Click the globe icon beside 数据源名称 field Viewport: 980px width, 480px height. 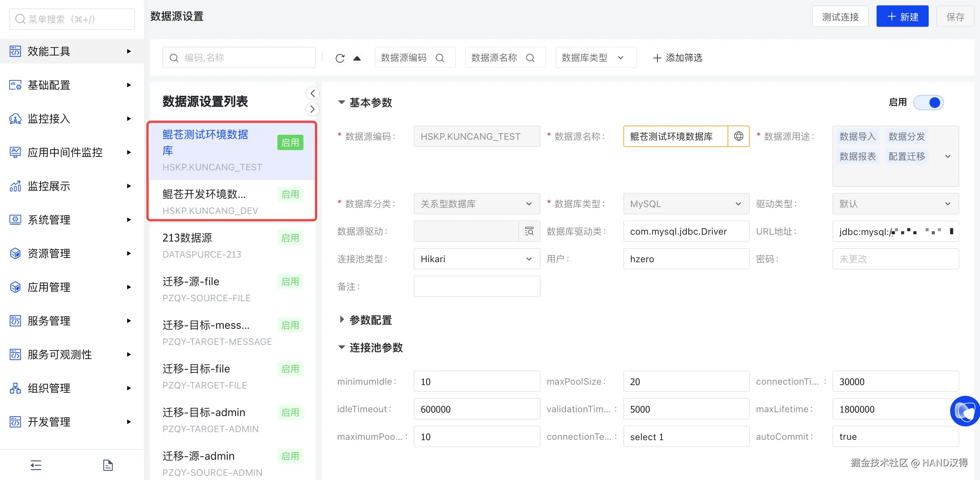[738, 136]
